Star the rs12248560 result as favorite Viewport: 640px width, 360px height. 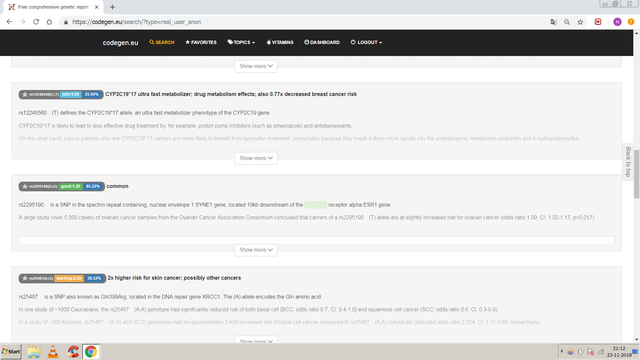click(25, 94)
